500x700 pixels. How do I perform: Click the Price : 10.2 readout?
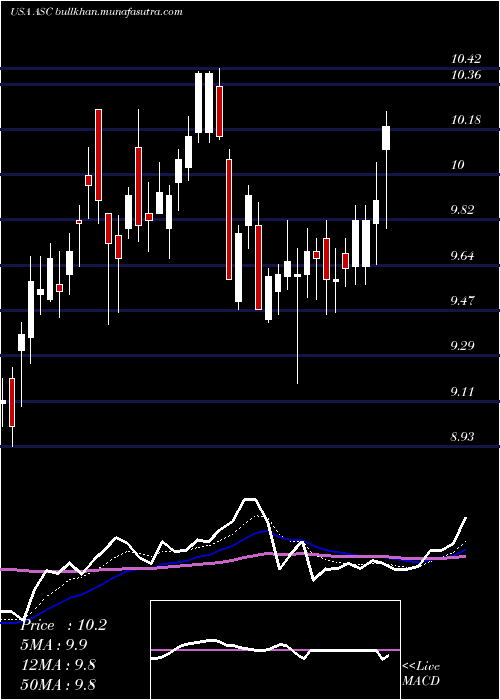[x=63, y=625]
